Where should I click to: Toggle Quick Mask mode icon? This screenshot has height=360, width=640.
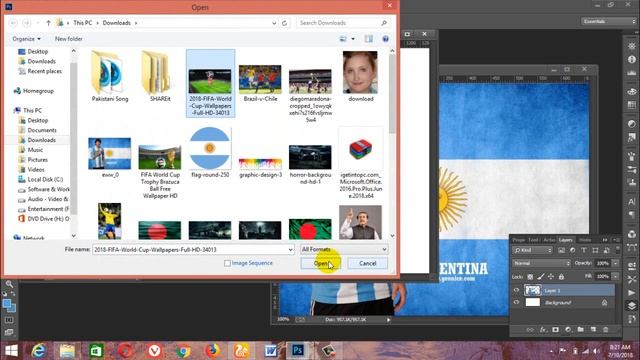point(9,320)
